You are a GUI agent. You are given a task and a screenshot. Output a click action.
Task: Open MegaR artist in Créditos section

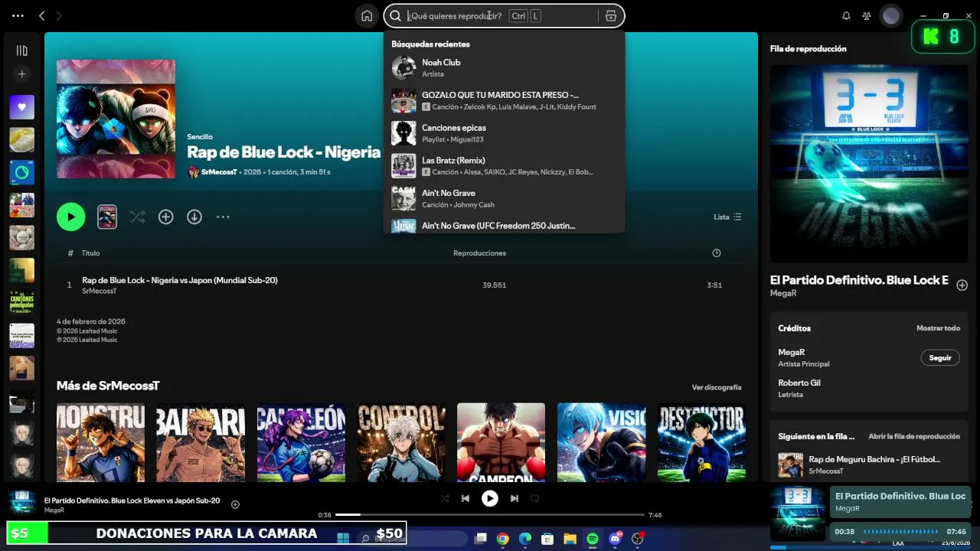tap(792, 352)
